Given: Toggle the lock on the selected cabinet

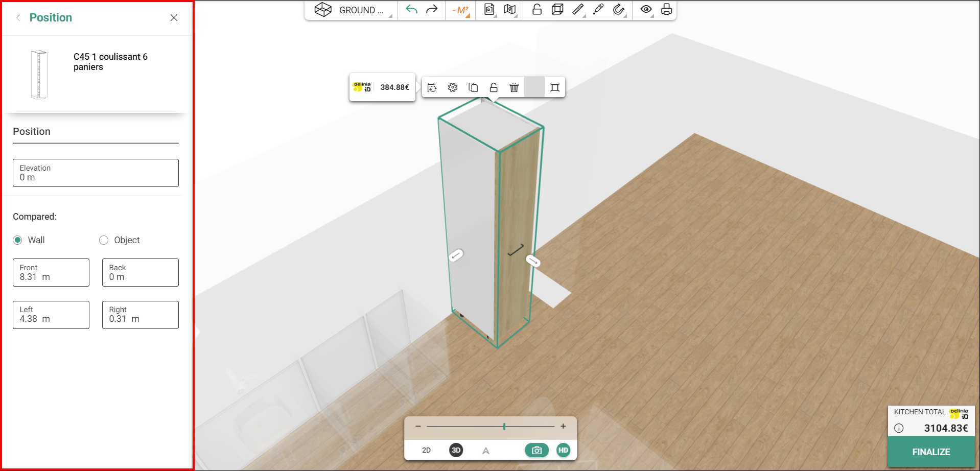Looking at the screenshot, I should pos(494,87).
